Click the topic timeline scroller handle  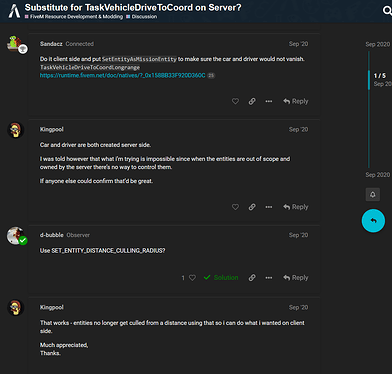(x=369, y=80)
